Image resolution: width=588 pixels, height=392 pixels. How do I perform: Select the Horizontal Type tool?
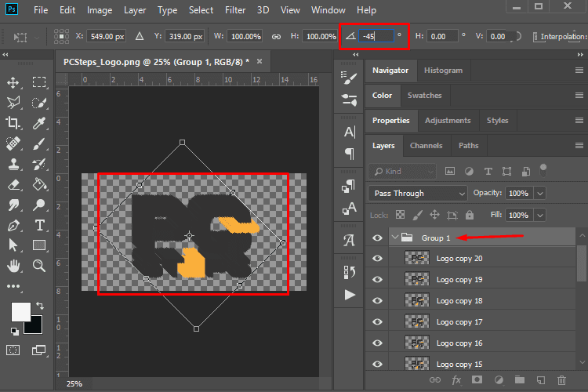39,225
